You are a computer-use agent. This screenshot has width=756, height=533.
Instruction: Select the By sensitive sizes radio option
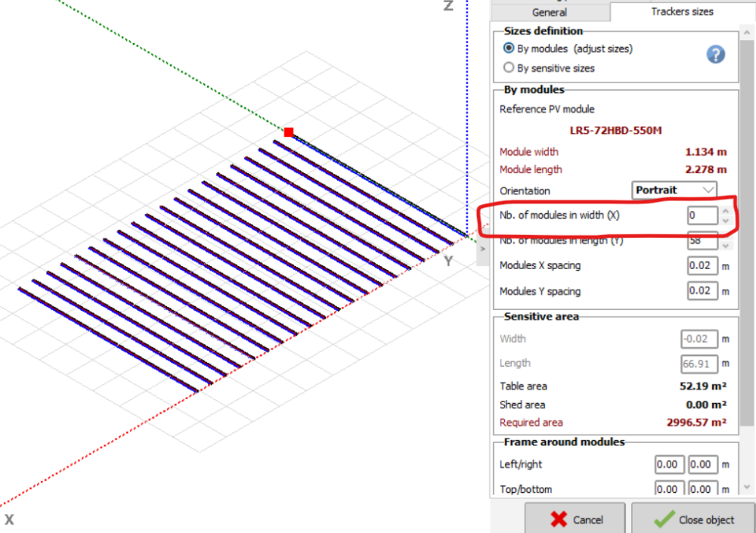click(509, 68)
